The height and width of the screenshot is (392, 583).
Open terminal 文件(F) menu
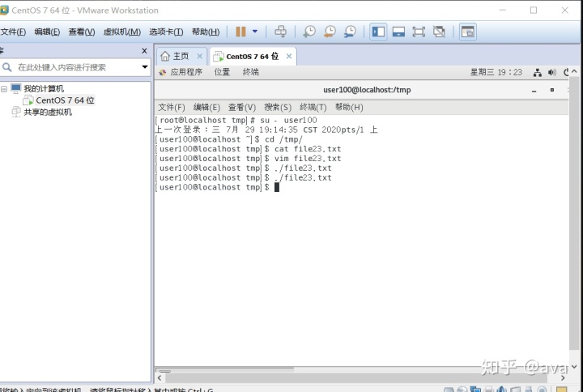pyautogui.click(x=172, y=108)
